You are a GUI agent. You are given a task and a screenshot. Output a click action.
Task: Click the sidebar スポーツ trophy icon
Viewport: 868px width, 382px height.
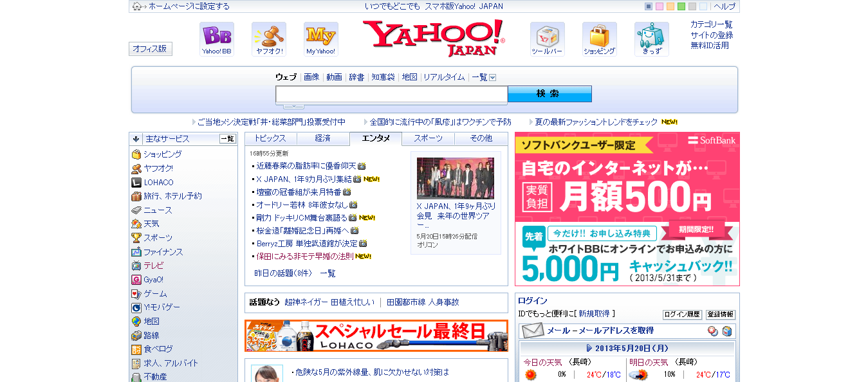136,238
